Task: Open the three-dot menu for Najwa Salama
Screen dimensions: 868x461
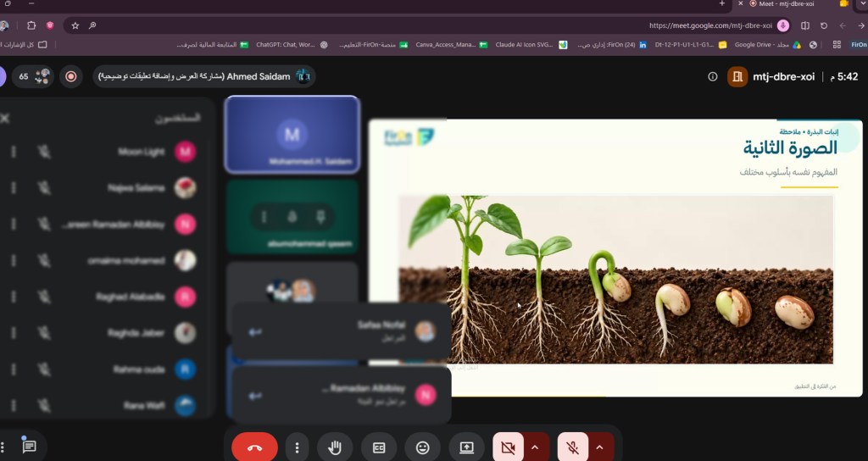Action: [x=14, y=188]
